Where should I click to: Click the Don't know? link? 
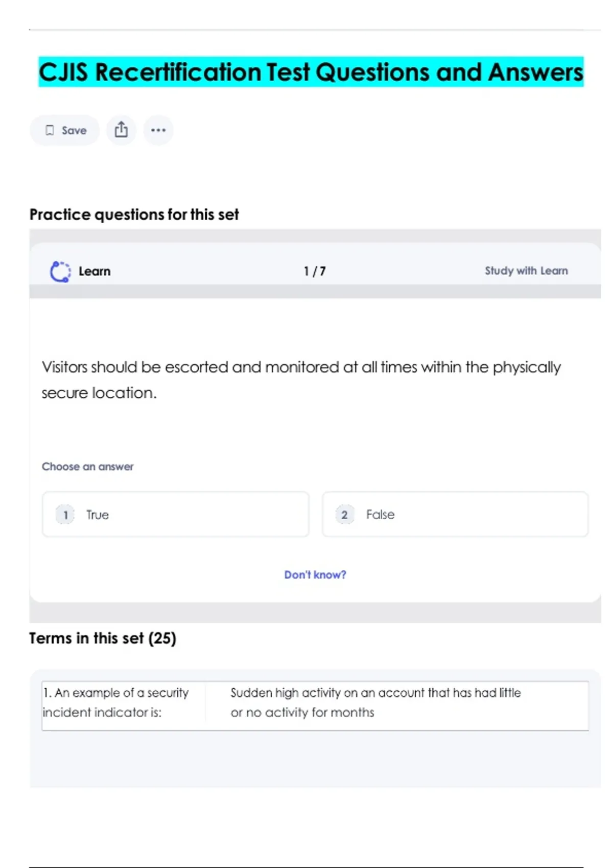tap(315, 575)
